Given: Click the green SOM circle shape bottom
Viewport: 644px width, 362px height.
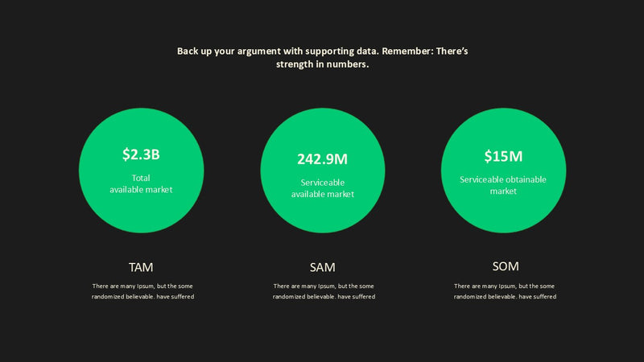Looking at the screenshot, I should pos(504,226).
